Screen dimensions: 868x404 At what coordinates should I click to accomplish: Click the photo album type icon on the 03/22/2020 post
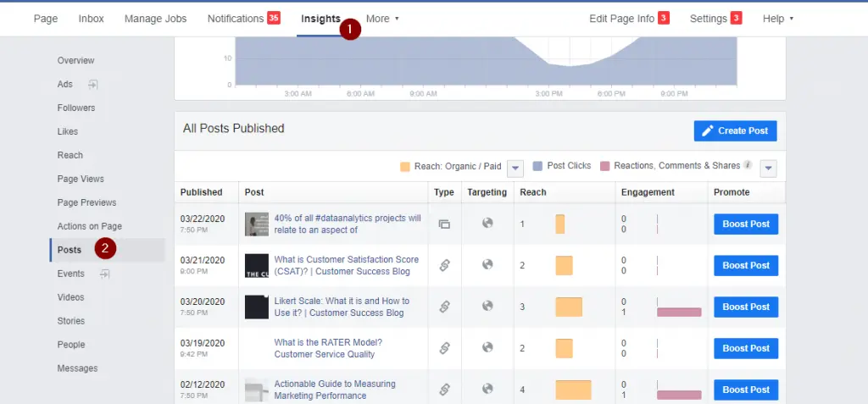443,224
